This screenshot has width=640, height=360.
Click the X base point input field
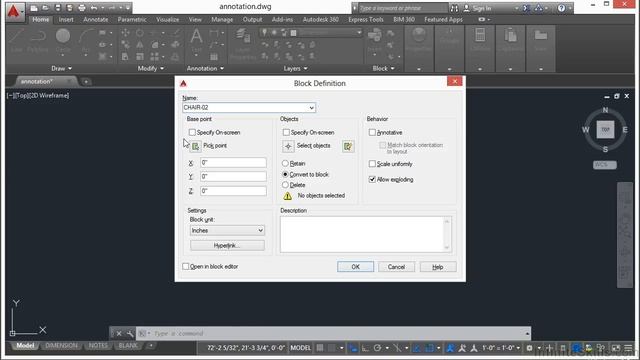[x=233, y=162]
